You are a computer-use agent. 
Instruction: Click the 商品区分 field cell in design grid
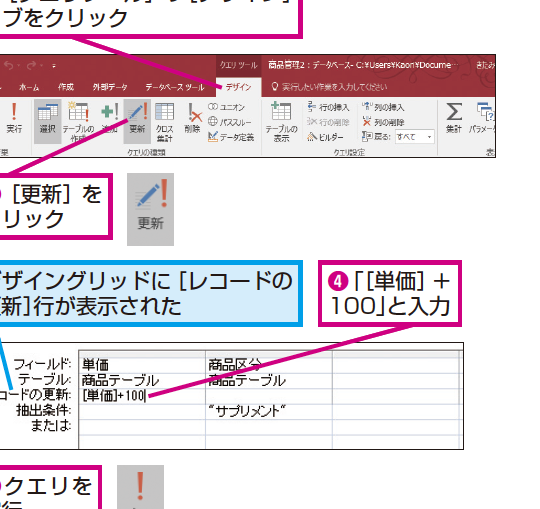pyautogui.click(x=269, y=365)
